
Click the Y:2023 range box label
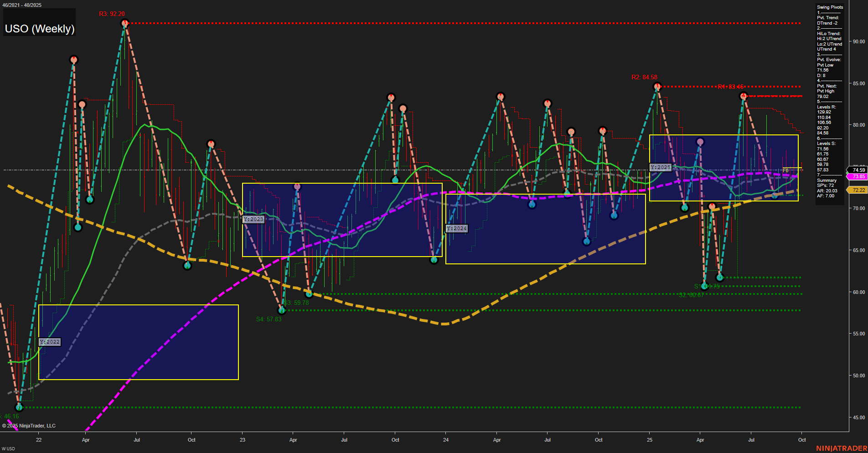(x=253, y=219)
